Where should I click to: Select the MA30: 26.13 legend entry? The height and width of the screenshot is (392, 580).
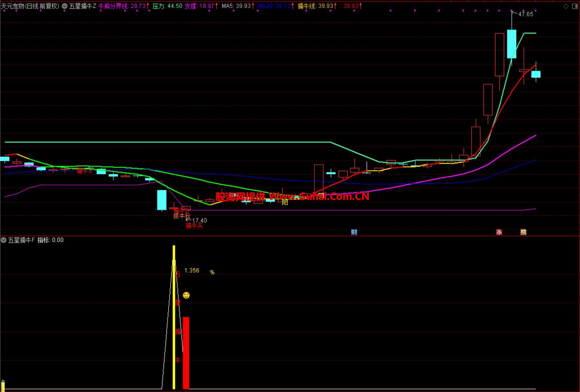pos(276,6)
